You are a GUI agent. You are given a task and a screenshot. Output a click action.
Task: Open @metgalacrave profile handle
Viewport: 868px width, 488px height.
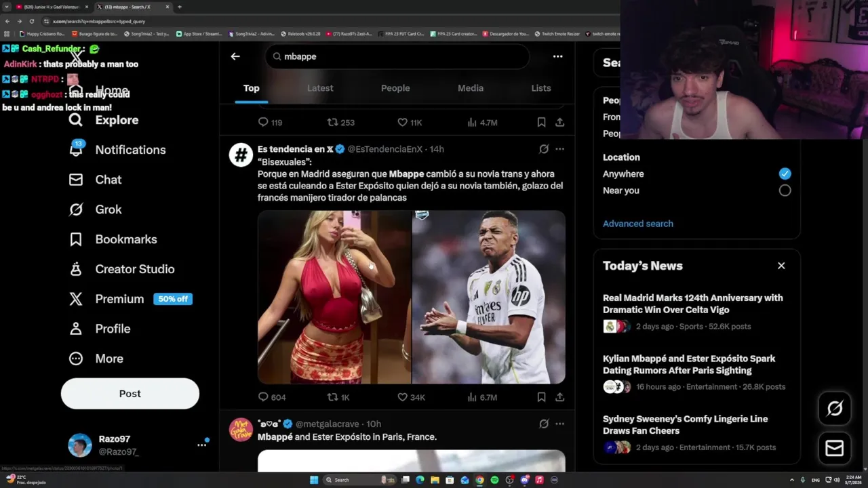point(329,424)
